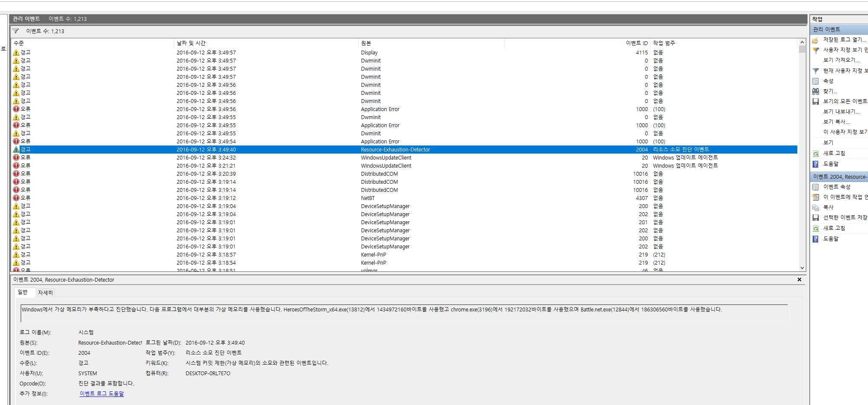Click the 속성 icon in actions pane
This screenshot has width=868, height=405.
coord(816,81)
